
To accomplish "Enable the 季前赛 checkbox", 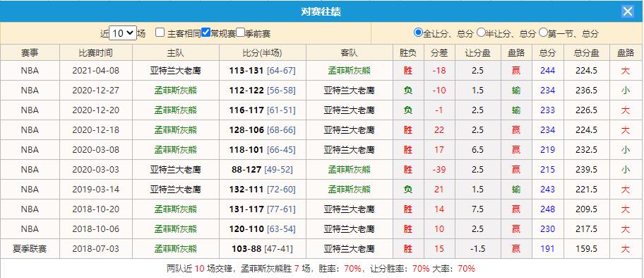I will pyautogui.click(x=241, y=33).
